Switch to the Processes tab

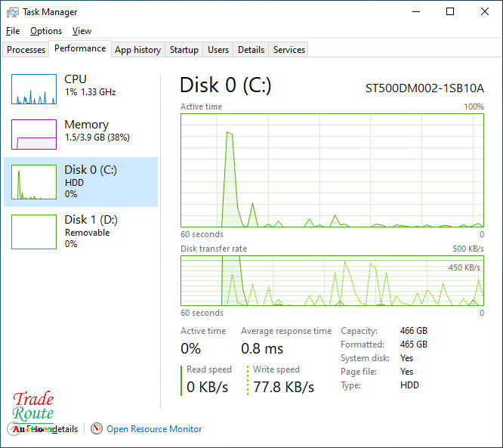pyautogui.click(x=26, y=50)
